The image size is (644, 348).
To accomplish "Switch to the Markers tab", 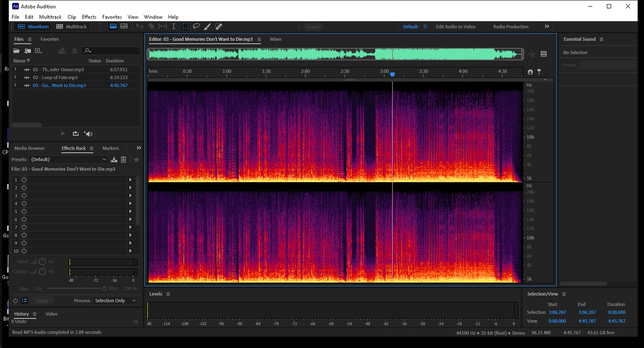I will point(111,149).
